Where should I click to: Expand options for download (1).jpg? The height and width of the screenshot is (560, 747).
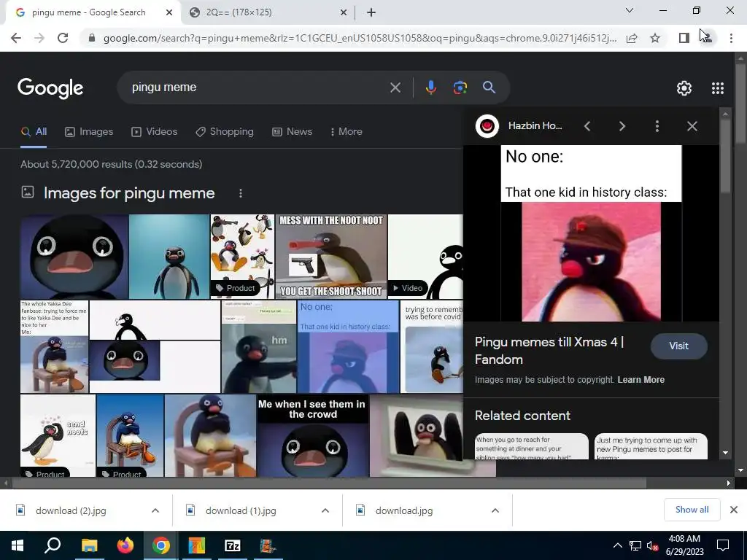point(325,510)
